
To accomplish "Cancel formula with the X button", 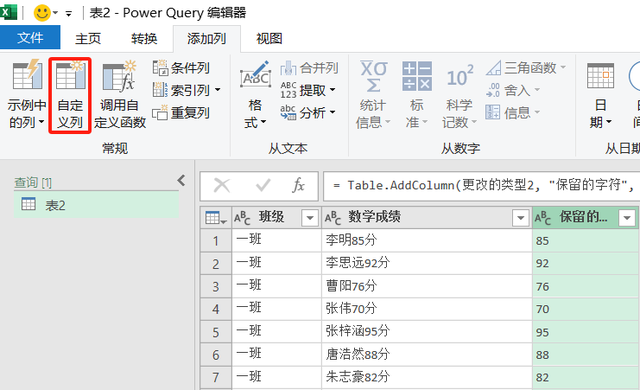I will [222, 186].
